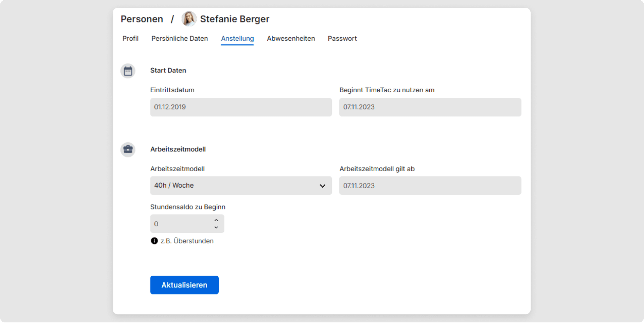Click the Stefanie Berger name heading
The width and height of the screenshot is (644, 325).
(234, 19)
